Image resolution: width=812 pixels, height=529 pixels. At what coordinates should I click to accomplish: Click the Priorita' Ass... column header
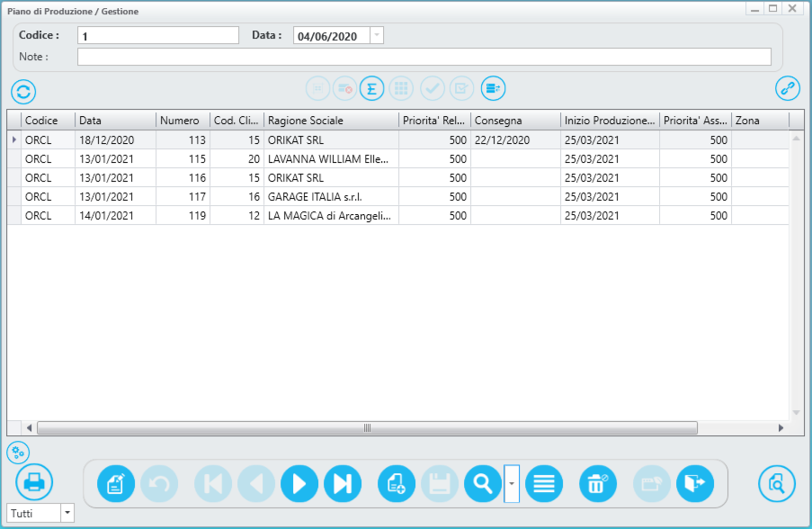point(695,121)
